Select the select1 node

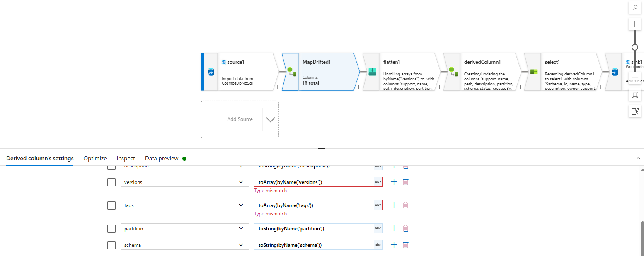[x=564, y=72]
